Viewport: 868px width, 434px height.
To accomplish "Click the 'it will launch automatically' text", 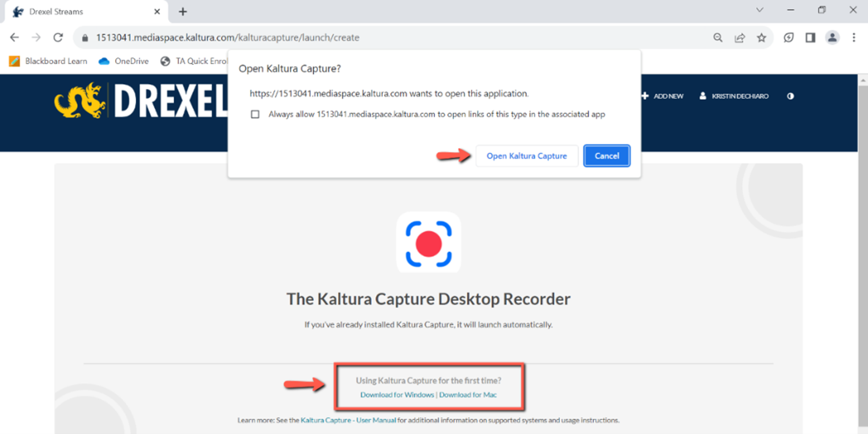I will tap(504, 324).
